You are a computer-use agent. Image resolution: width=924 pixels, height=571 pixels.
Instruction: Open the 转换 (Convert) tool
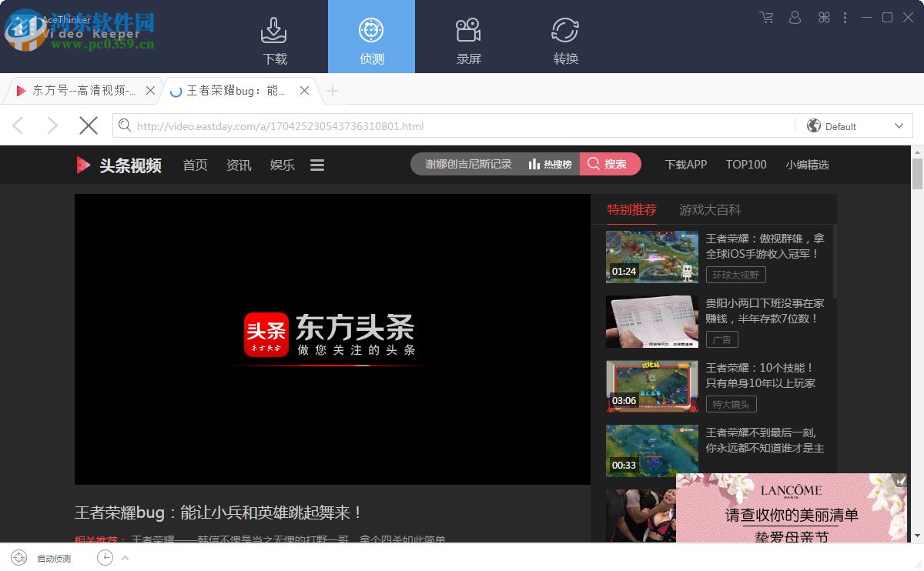(565, 36)
